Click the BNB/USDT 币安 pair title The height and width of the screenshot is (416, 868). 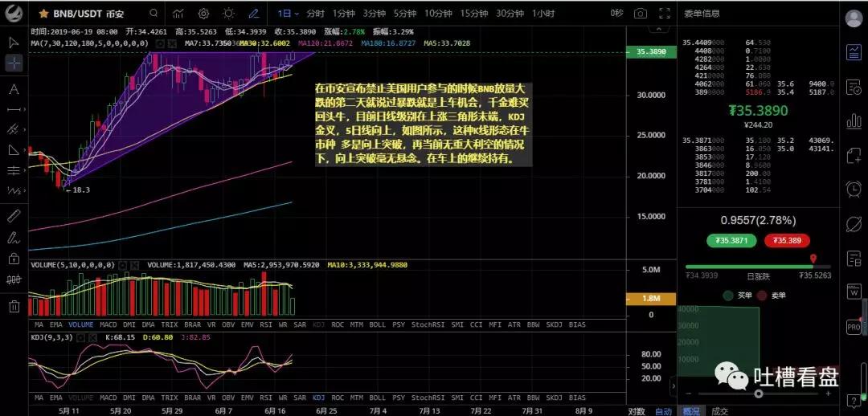coord(88,14)
